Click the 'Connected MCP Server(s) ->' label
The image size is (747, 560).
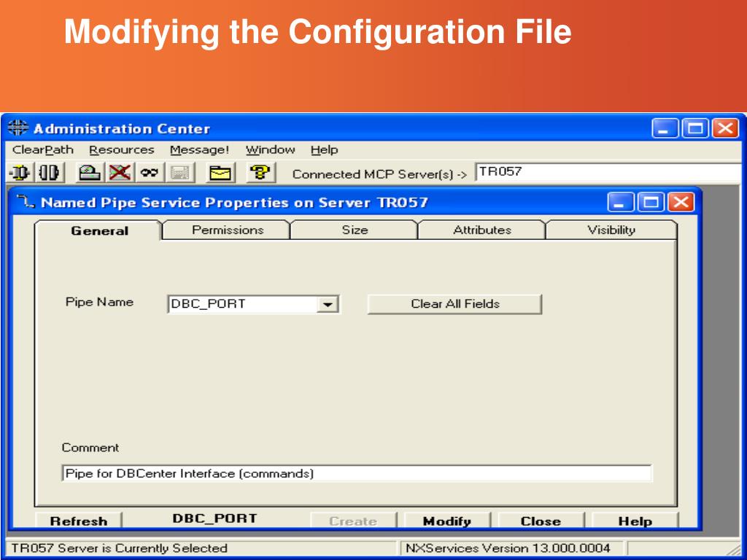pyautogui.click(x=379, y=174)
